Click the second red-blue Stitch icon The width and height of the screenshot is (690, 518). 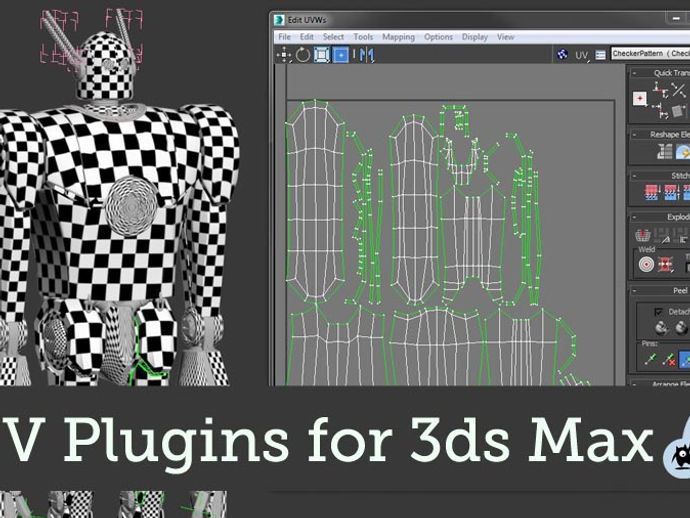click(671, 192)
